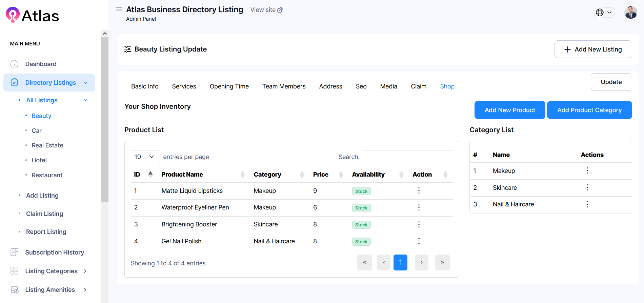Focus the product Search input field
This screenshot has width=644, height=303.
tap(407, 157)
